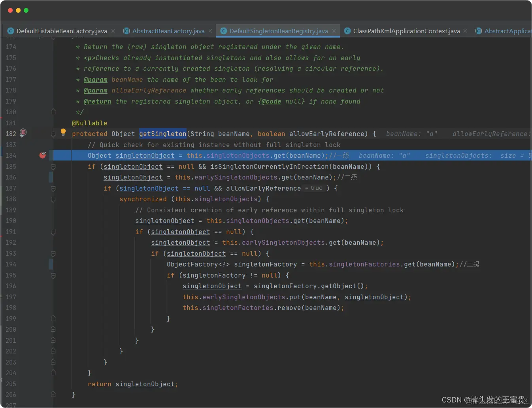Screen dimensions: 532x408
Task: Collapse the if block fold at line 195
Action: (53, 276)
